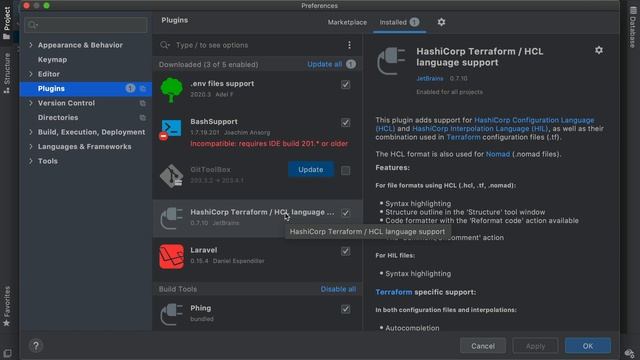Expand the Editor settings node
The height and width of the screenshot is (360, 640).
31,74
